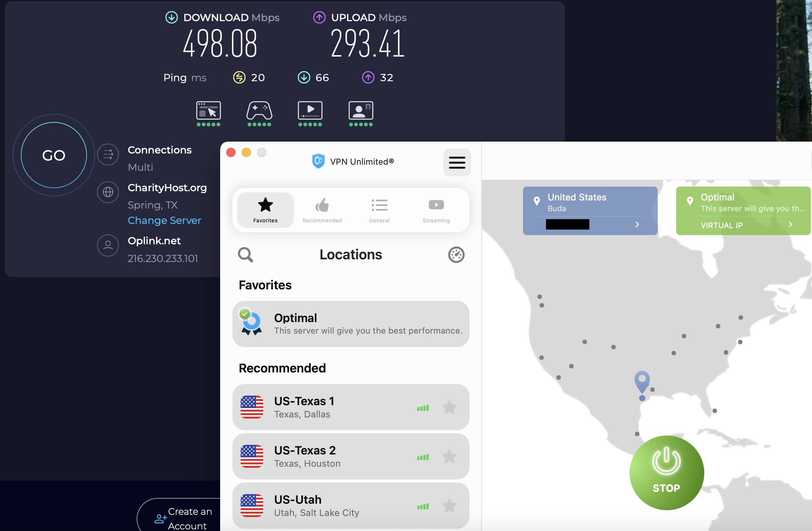This screenshot has height=531, width=812.
Task: Click the STOP power button
Action: click(667, 473)
